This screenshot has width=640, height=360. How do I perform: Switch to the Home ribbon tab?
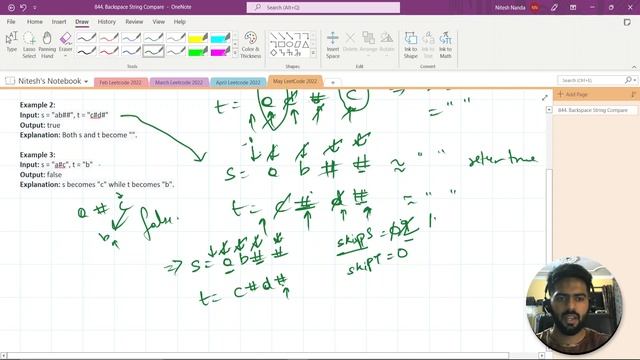point(35,22)
